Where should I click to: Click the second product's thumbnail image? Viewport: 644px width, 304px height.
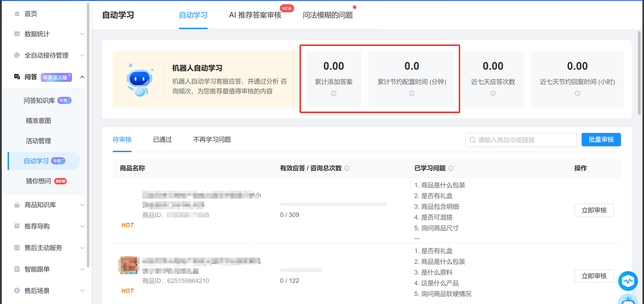click(129, 265)
